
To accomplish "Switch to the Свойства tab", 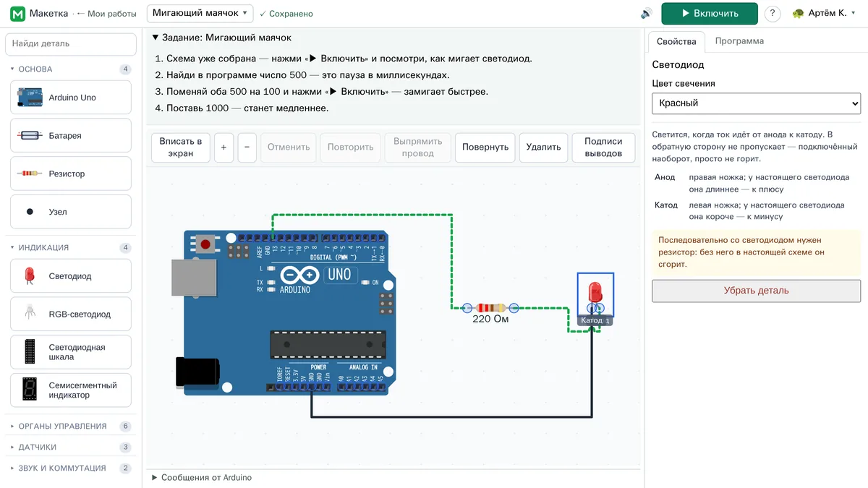I will pos(676,41).
